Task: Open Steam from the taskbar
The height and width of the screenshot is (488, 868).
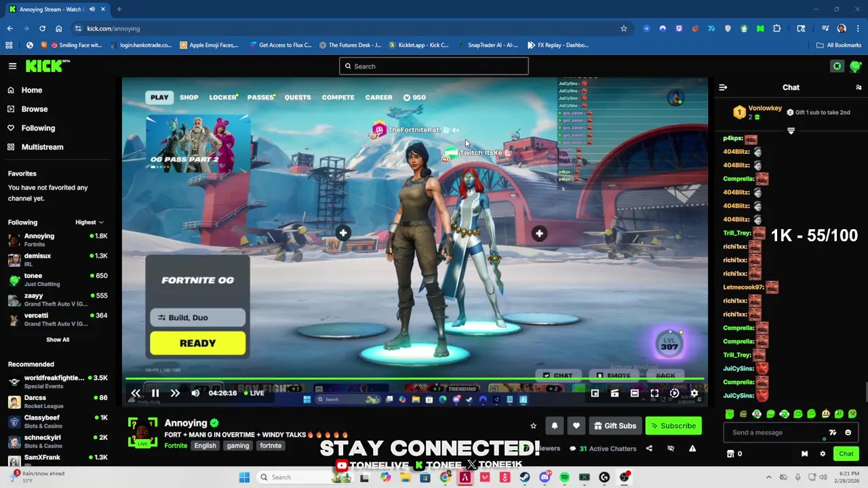Action: pyautogui.click(x=524, y=477)
